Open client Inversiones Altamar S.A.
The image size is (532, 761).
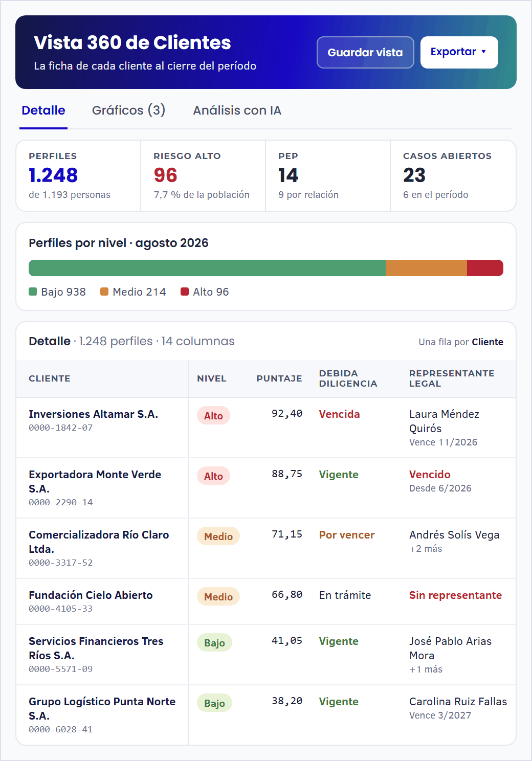coord(93,414)
